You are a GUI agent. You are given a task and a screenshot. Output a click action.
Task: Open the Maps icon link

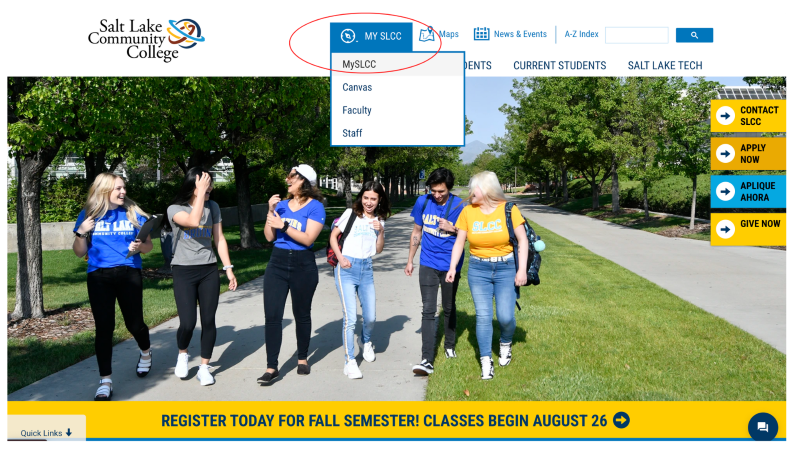click(427, 34)
